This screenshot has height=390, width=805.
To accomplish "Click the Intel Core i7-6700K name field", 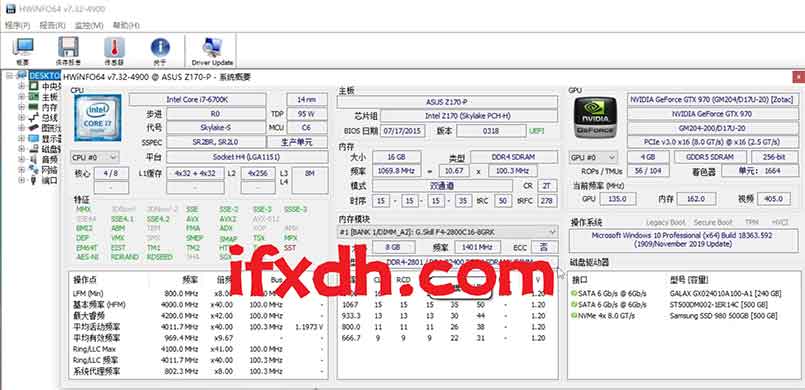I will (197, 100).
